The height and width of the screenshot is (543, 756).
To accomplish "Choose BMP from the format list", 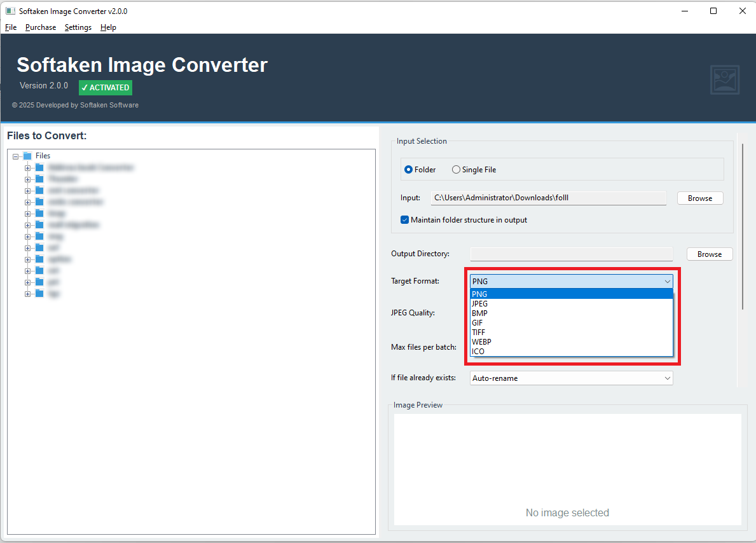I will [x=572, y=313].
